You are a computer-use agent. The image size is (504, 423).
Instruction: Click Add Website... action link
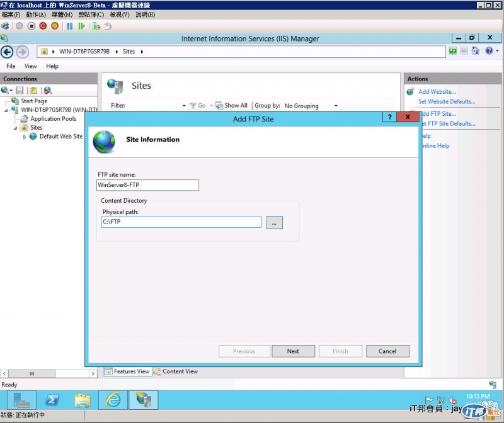click(437, 92)
